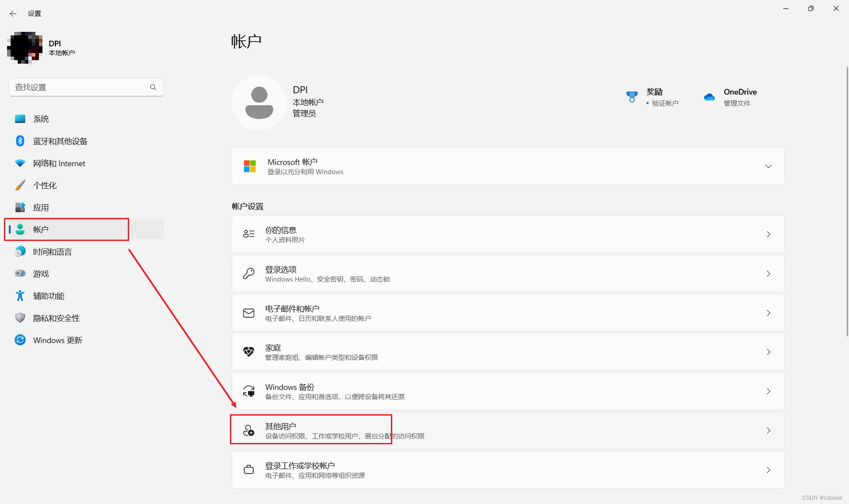
Task: Click the 个性化 paintbrush icon
Action: click(20, 185)
